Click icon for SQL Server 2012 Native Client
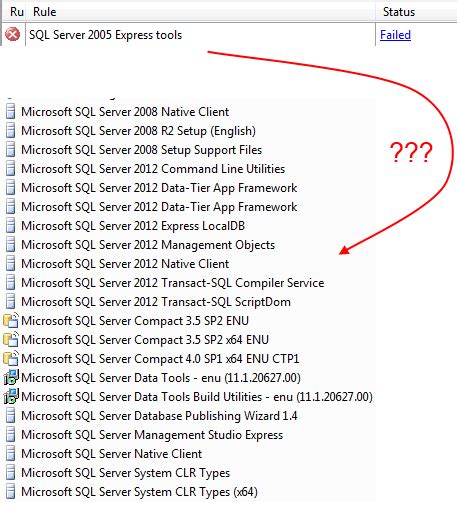The width and height of the screenshot is (457, 507). 11,263
